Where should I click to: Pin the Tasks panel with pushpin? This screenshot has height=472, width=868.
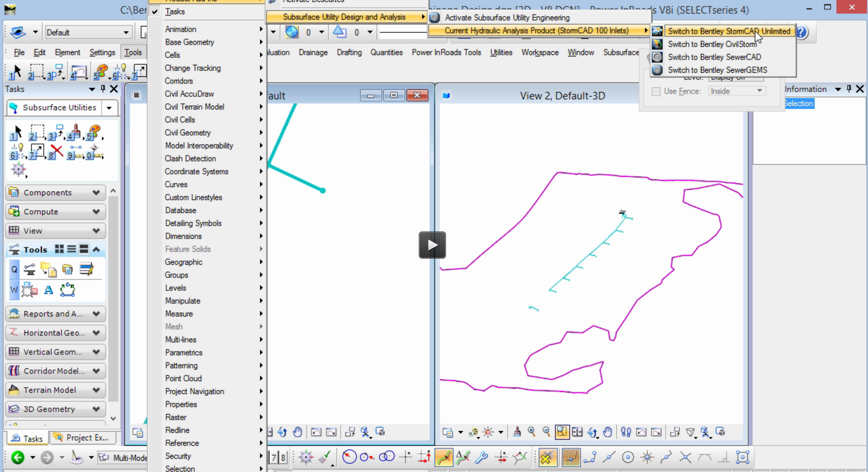pos(103,89)
